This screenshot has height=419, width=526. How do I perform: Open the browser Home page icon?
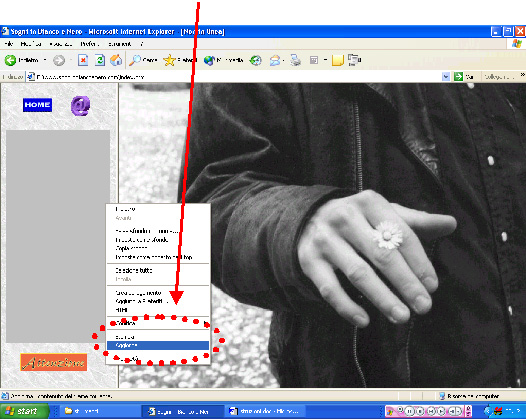click(x=116, y=60)
